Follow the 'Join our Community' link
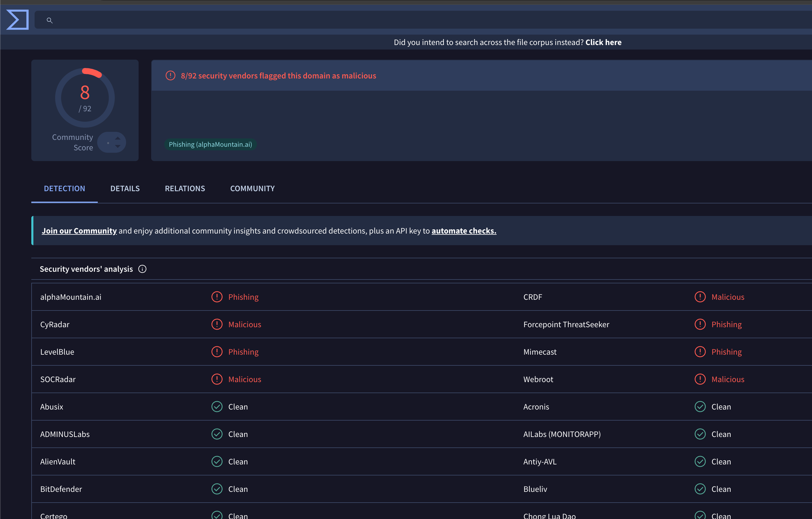Screen dimensions: 812x519 coord(79,231)
